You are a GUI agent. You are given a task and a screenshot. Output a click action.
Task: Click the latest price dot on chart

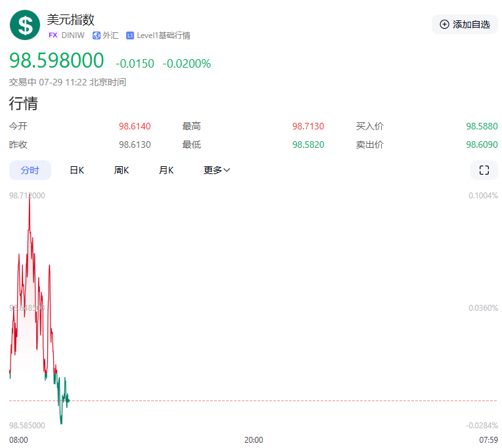tap(68, 400)
